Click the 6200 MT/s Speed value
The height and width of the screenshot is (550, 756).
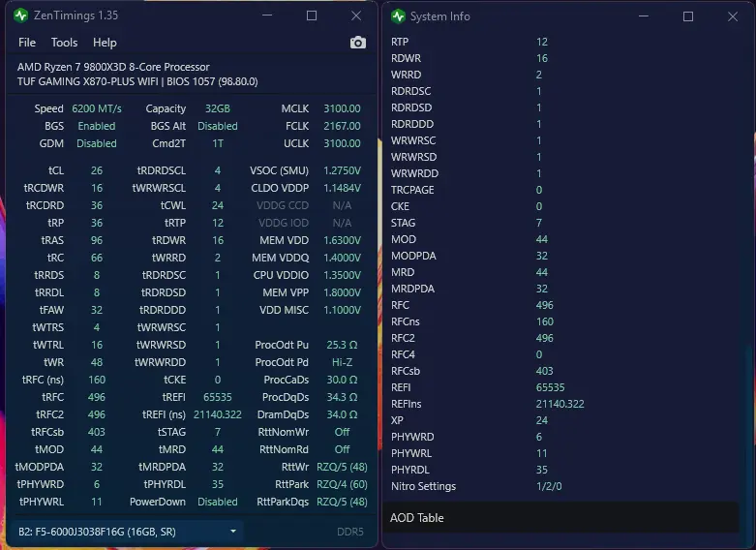[x=97, y=108]
